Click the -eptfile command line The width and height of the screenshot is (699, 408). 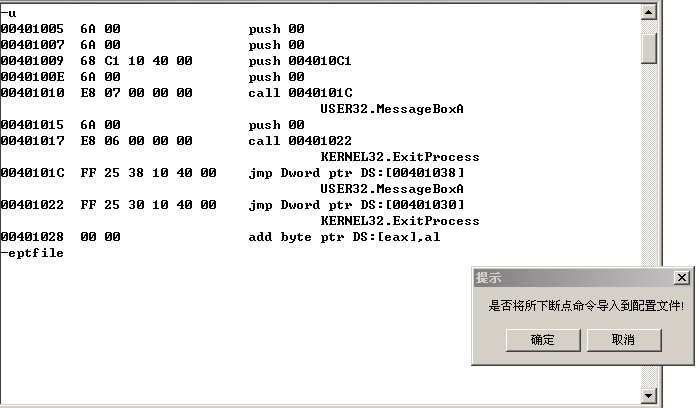click(x=32, y=253)
